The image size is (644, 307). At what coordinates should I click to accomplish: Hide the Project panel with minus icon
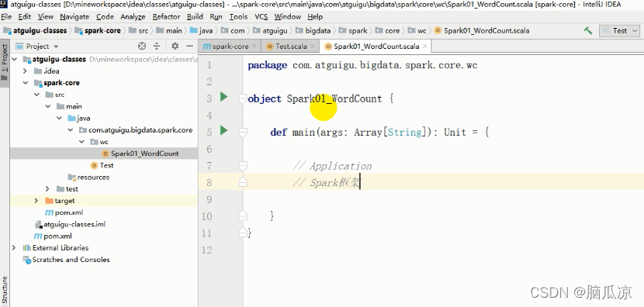click(x=189, y=46)
